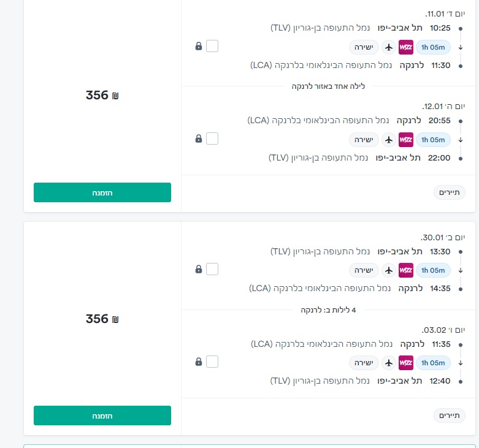The width and height of the screenshot is (479, 448).
Task: Expand 20:55 flight details with the down arrow
Action: tap(461, 139)
